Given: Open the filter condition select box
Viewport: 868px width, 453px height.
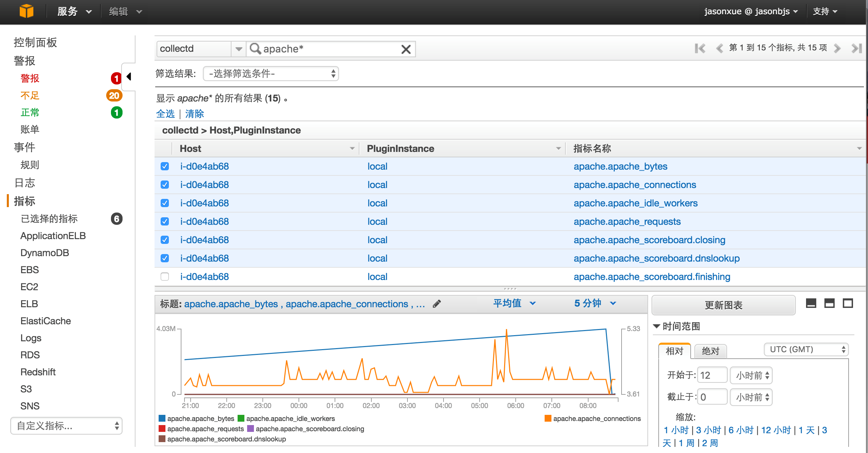Looking at the screenshot, I should [x=271, y=74].
